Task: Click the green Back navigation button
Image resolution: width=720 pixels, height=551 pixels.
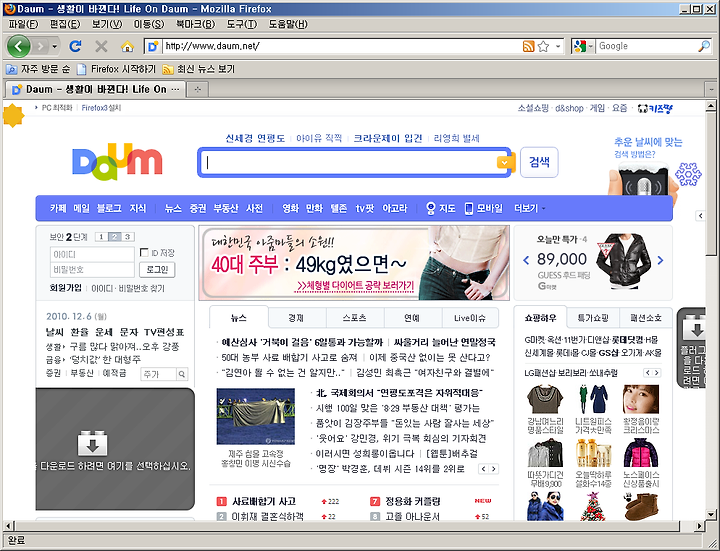Action: pyautogui.click(x=18, y=46)
